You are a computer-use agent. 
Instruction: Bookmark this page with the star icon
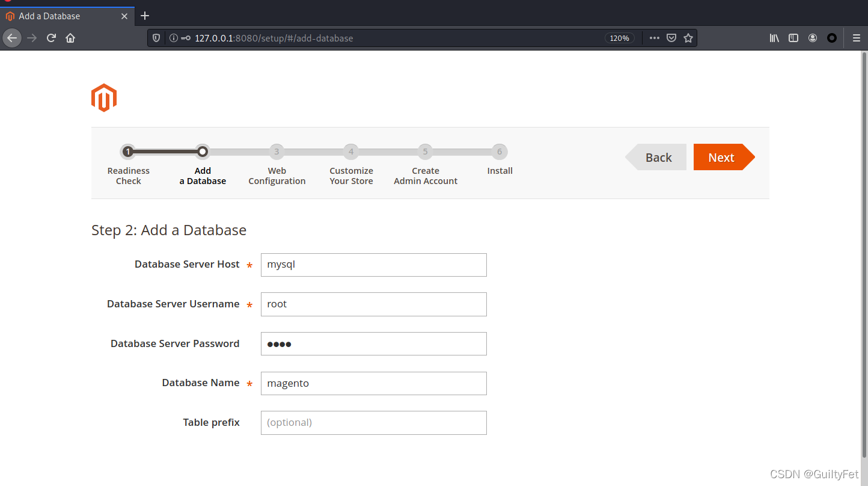688,37
